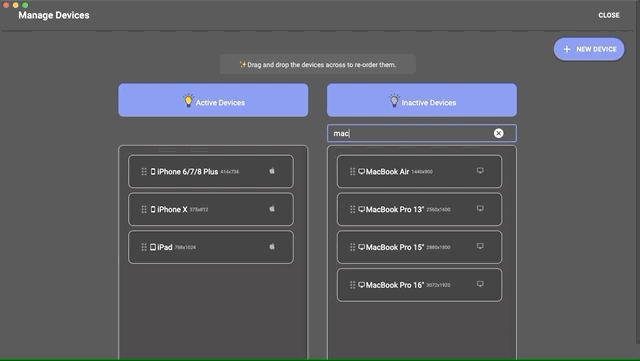The height and width of the screenshot is (361, 640).
Task: Click the CLOSE button in the header
Action: [x=609, y=15]
